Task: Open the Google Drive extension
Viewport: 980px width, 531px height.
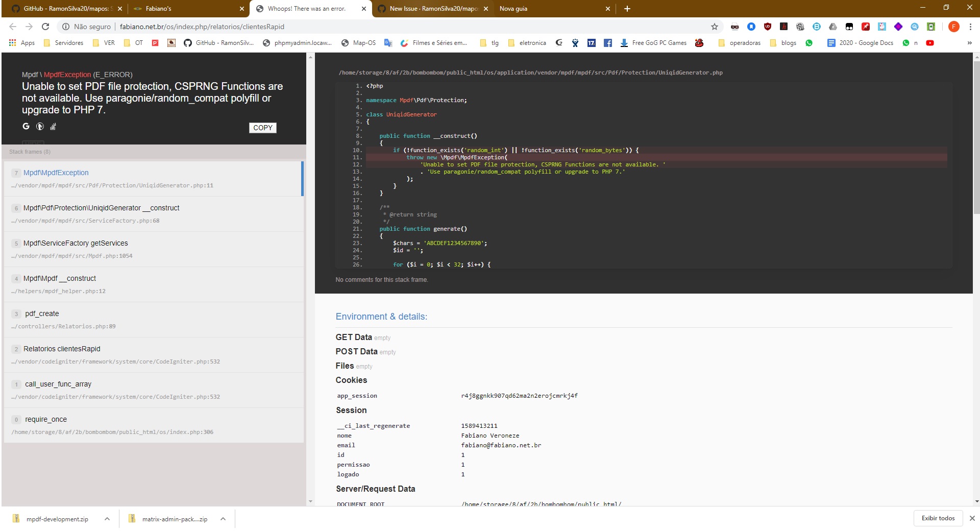Action: (x=833, y=27)
